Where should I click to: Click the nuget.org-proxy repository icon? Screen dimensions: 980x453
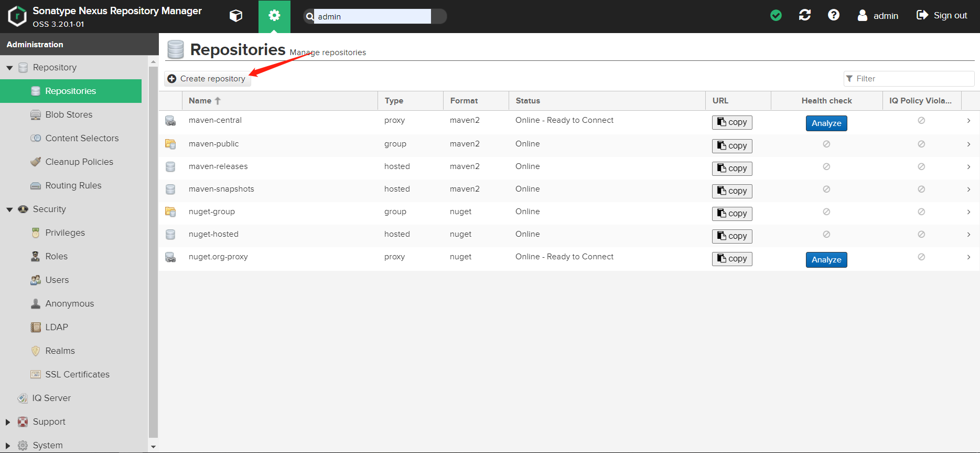[170, 257]
